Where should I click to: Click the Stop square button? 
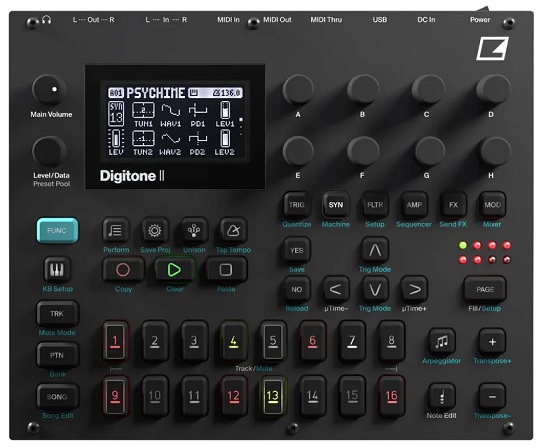[226, 270]
